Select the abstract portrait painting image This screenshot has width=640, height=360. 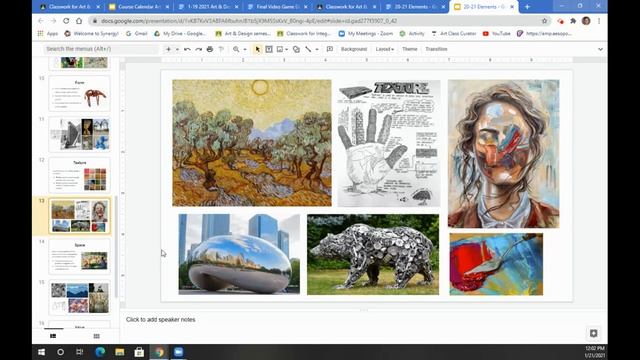[504, 153]
